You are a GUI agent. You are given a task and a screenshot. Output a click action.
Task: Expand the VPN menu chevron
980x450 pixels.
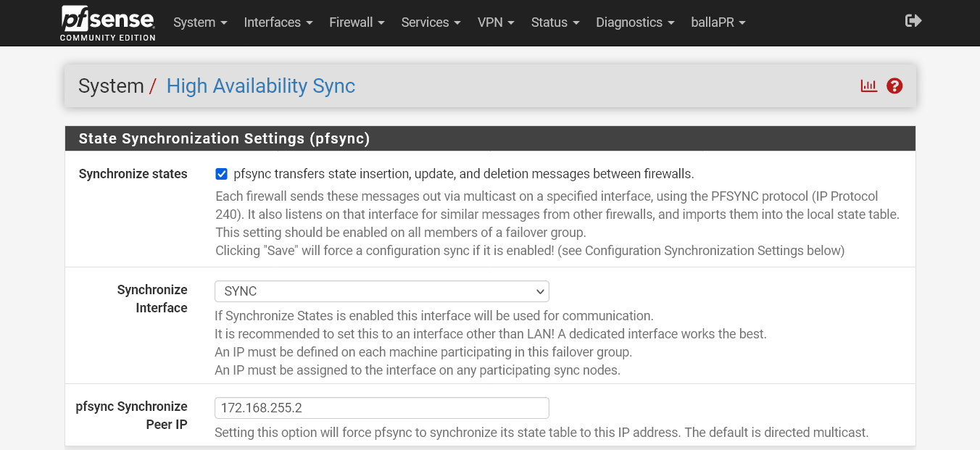pos(511,23)
